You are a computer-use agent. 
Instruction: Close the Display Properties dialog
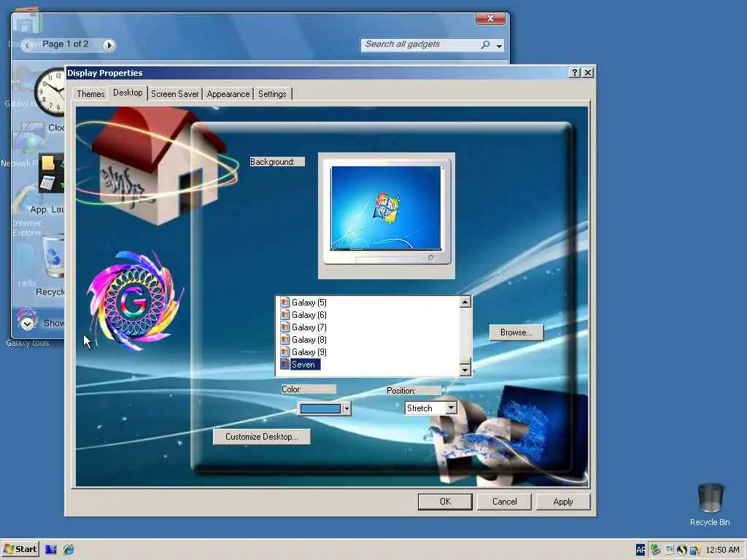(588, 72)
